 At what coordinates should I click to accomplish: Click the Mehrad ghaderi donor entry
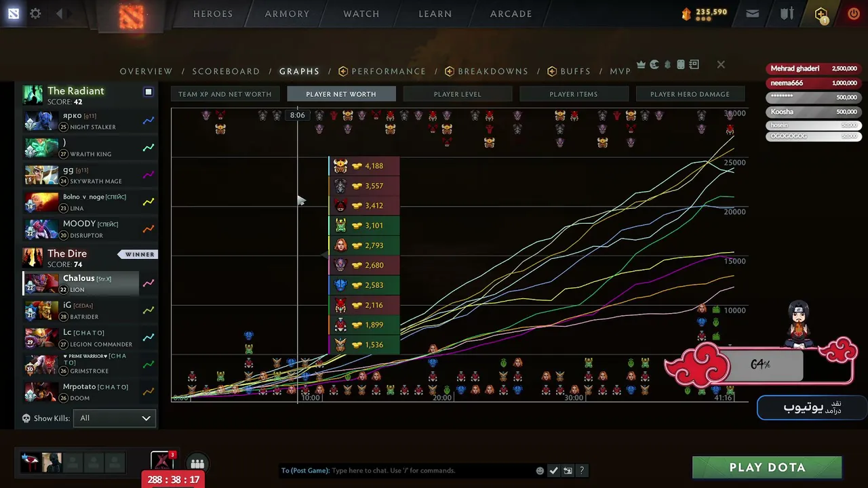coord(812,68)
